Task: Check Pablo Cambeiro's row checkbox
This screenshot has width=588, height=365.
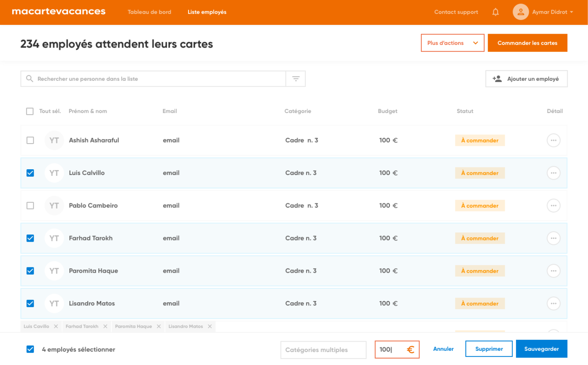Action: tap(30, 206)
